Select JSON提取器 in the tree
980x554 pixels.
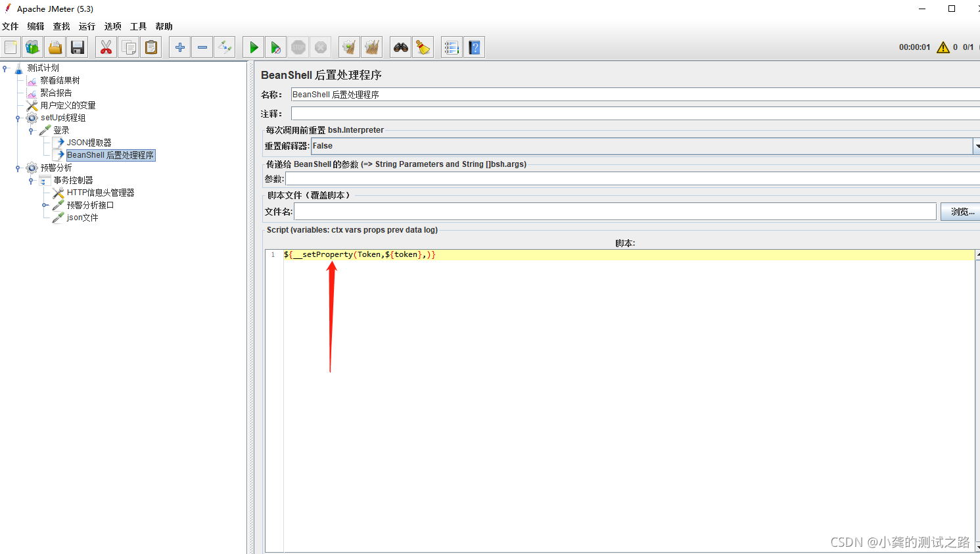(89, 143)
